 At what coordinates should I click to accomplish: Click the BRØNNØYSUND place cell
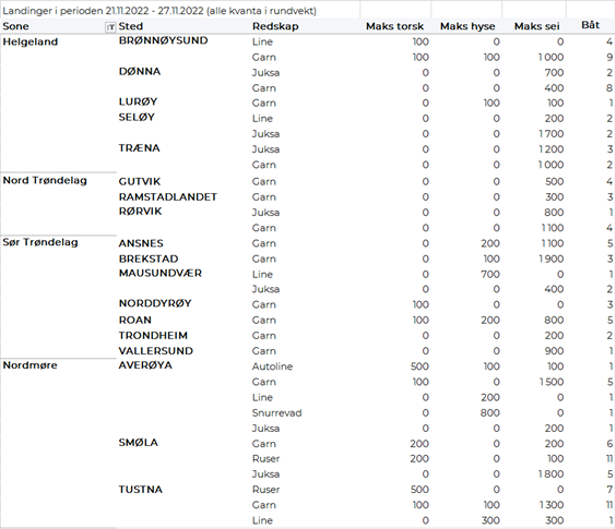[x=165, y=42]
